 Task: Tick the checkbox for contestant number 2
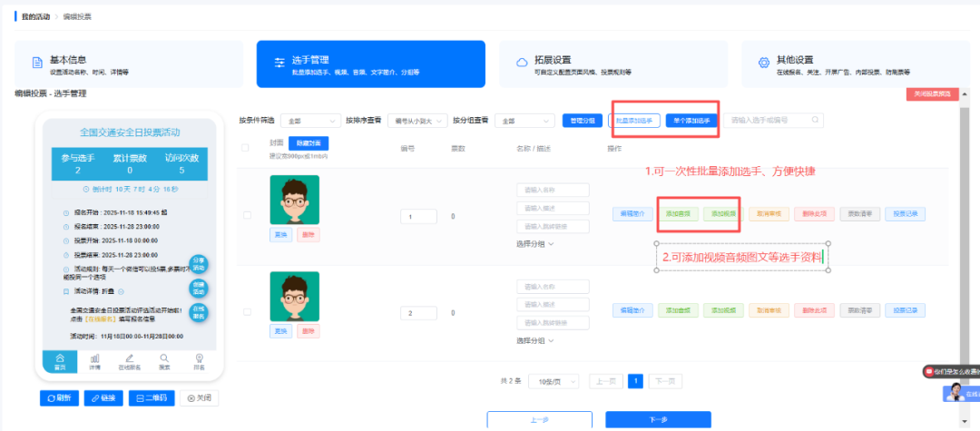click(x=247, y=313)
